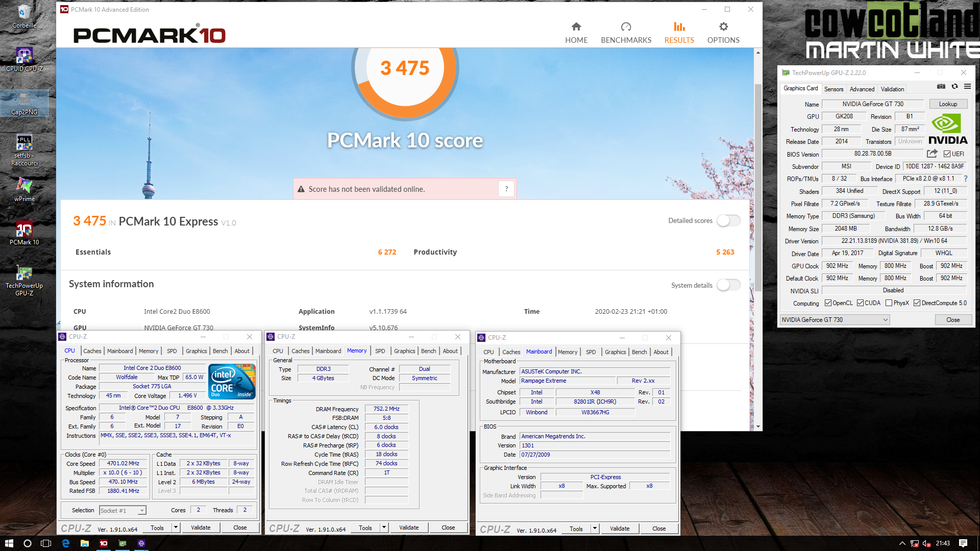The height and width of the screenshot is (551, 980).
Task: Click NVIDIA logo in GPU-Z
Action: [947, 129]
